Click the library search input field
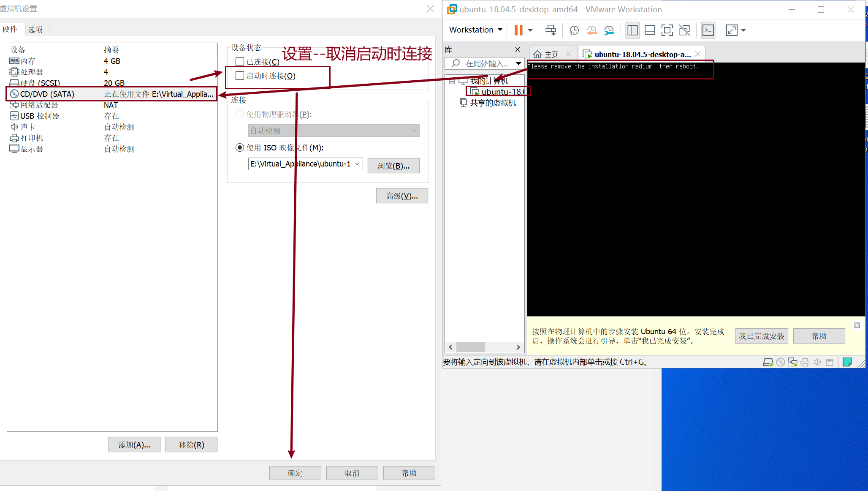This screenshot has height=491, width=868. coord(484,63)
